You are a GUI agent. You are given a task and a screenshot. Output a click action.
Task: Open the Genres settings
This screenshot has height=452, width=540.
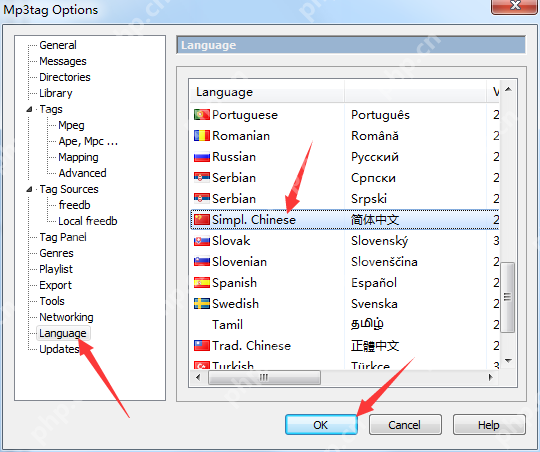coord(56,253)
